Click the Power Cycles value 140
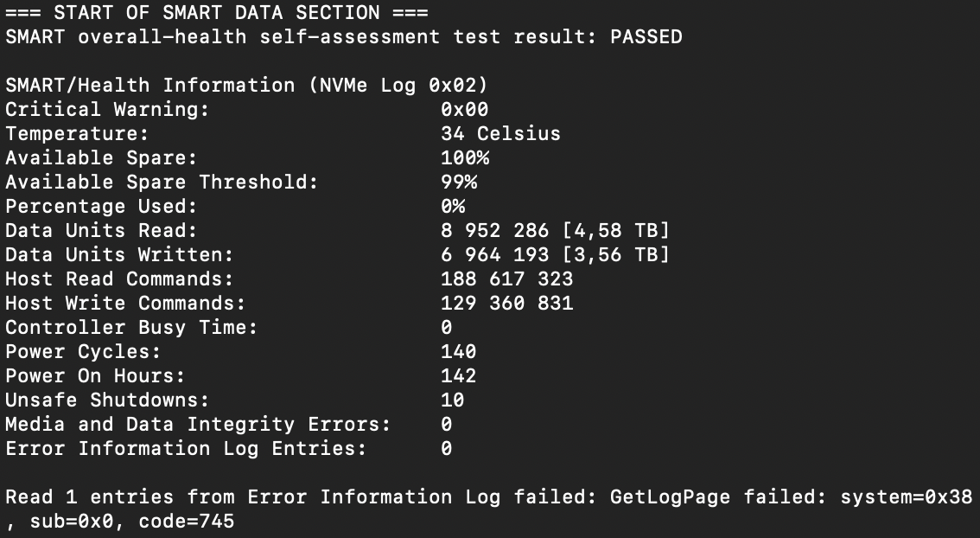Image resolution: width=980 pixels, height=538 pixels. 458,351
